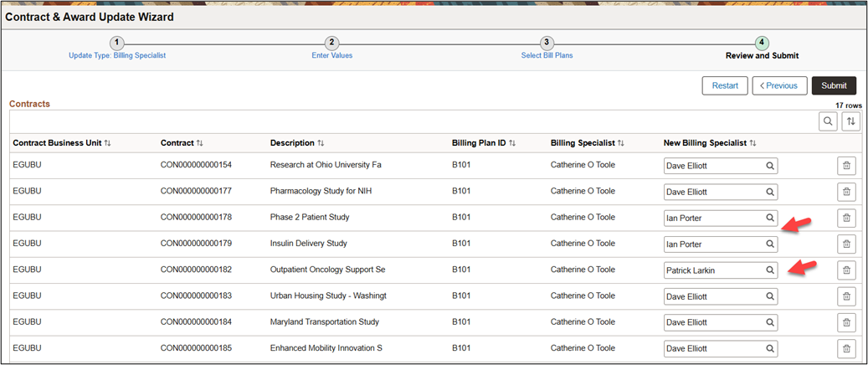Open specialist lookup for Enhanced Mobility Innovation row
This screenshot has width=868, height=365.
(x=769, y=348)
